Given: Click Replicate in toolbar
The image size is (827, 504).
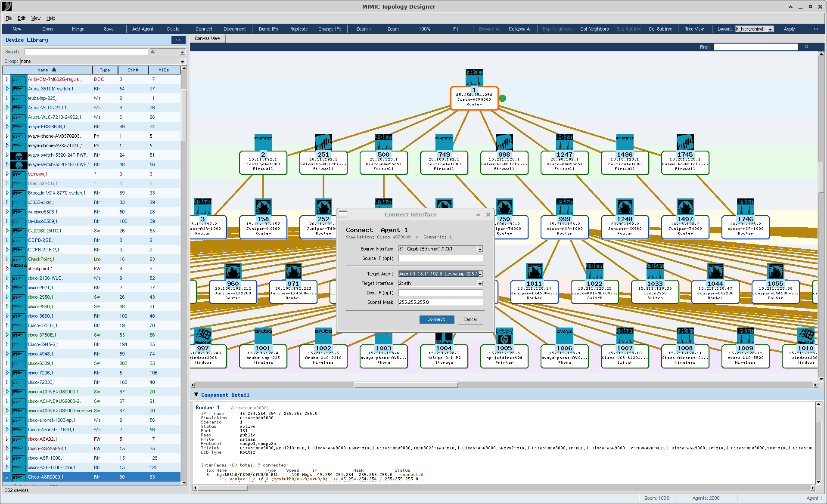Looking at the screenshot, I should click(299, 29).
